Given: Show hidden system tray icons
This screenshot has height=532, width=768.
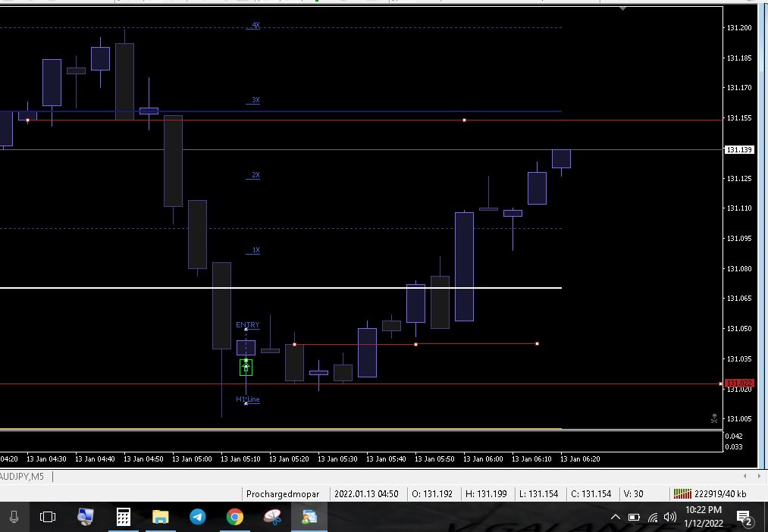Looking at the screenshot, I should coord(616,517).
